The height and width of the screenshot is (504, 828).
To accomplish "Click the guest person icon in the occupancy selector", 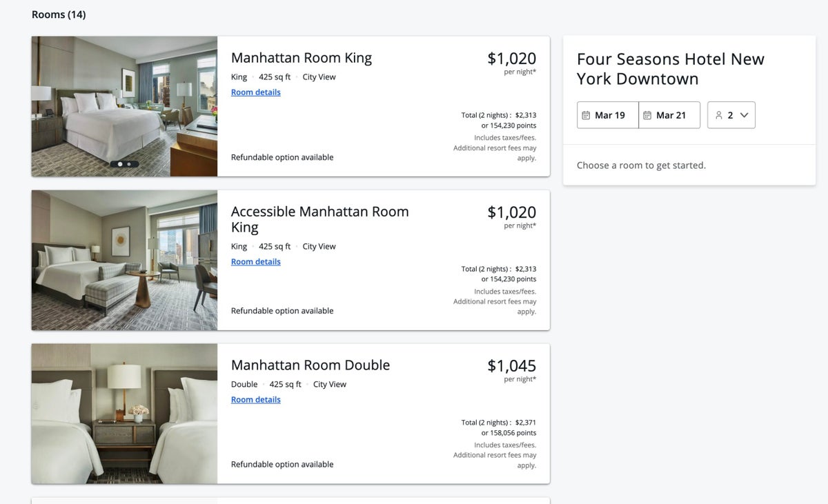I will click(x=719, y=115).
